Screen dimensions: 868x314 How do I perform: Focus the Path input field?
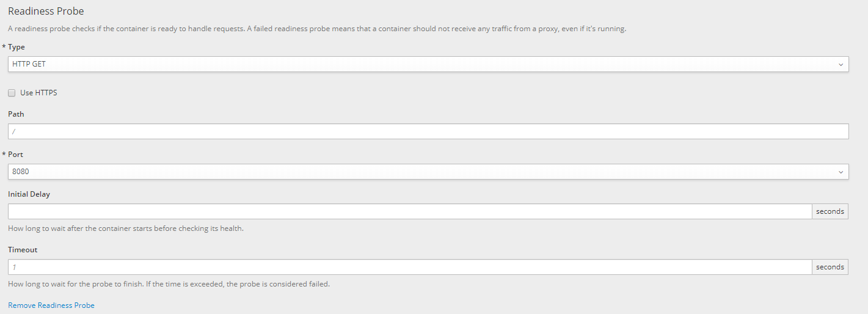[428, 131]
